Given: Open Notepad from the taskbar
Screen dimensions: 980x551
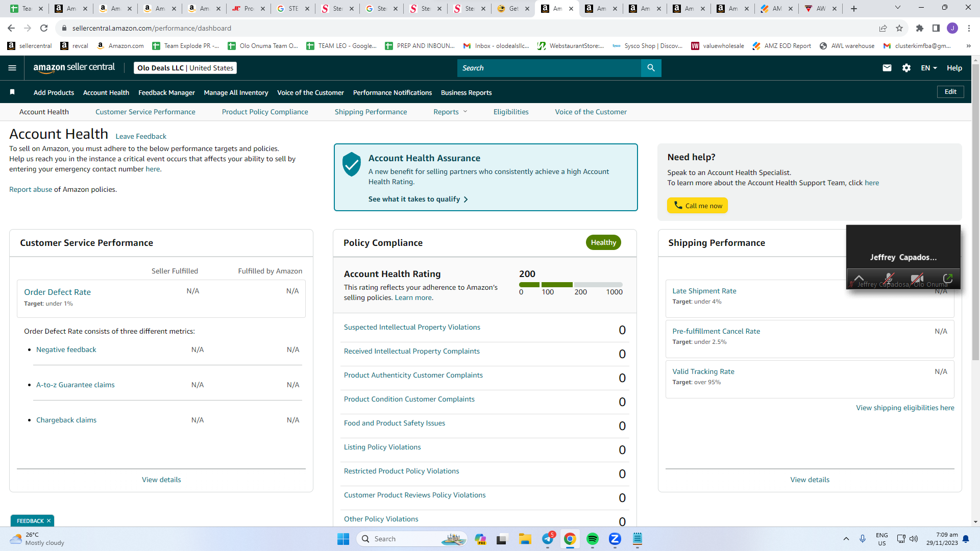Looking at the screenshot, I should click(638, 539).
